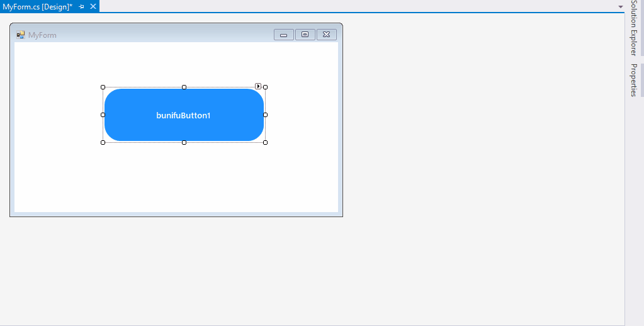Click the right-middle resize handle of bunifuButton1
The width and height of the screenshot is (644, 326).
[265, 115]
